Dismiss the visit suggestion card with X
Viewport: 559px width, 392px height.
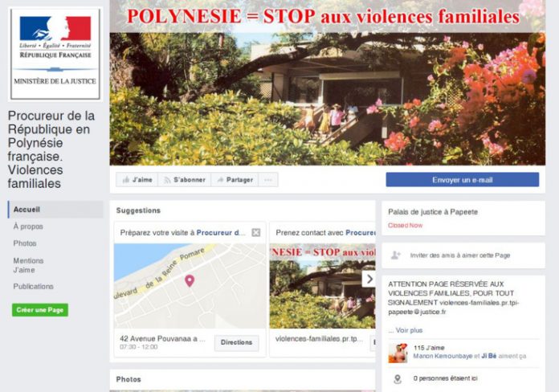point(256,233)
